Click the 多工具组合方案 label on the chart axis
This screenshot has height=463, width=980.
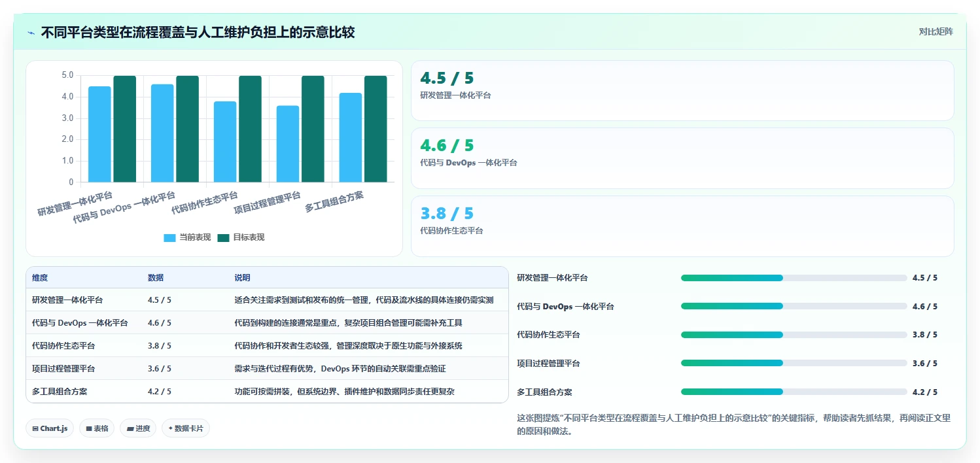point(334,201)
